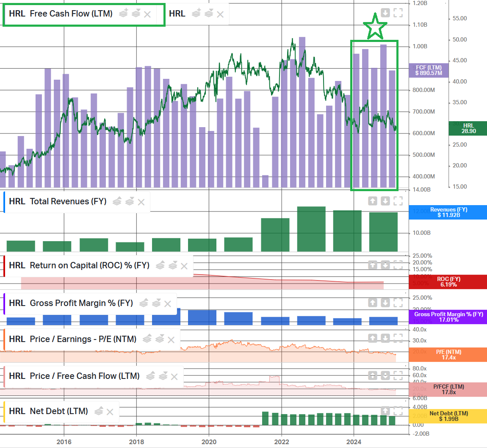The height and width of the screenshot is (448, 487).
Task: Click the 2020 label on the time axis
Action: coord(209,442)
